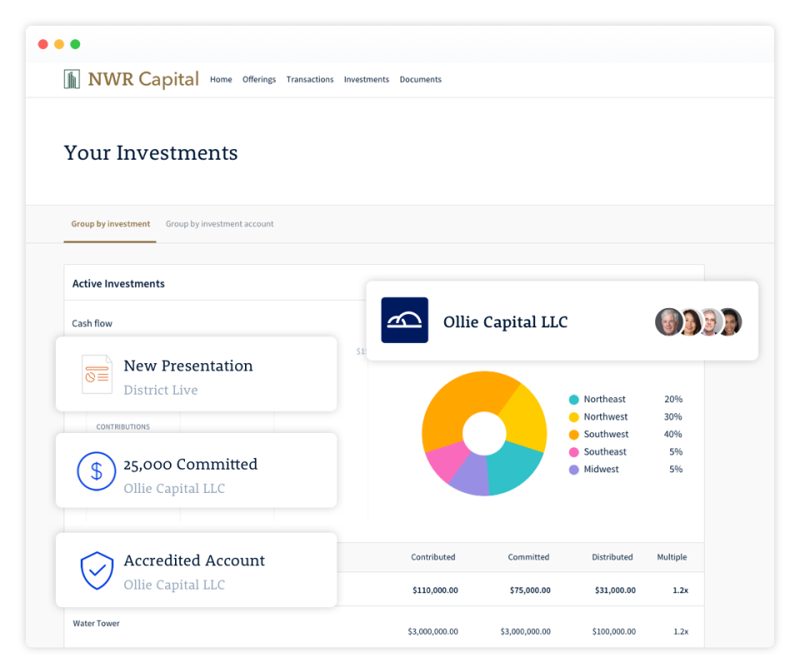Click the presentation icon on New Presentation card
The height and width of the screenshot is (672, 800).
click(97, 374)
